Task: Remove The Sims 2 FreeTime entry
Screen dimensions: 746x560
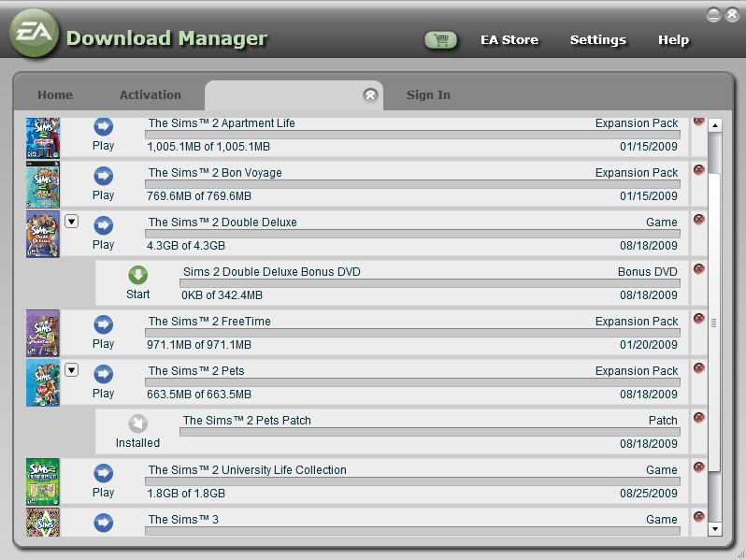Action: [699, 318]
